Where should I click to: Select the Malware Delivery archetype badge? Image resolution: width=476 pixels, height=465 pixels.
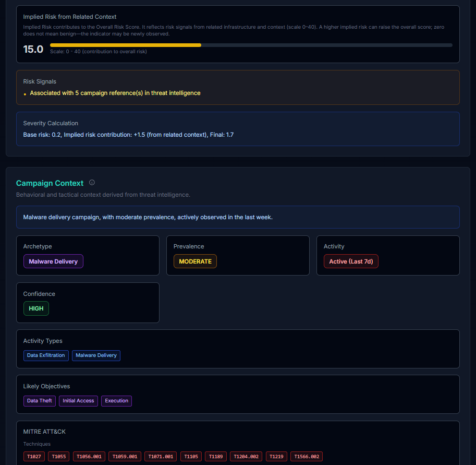coord(53,261)
